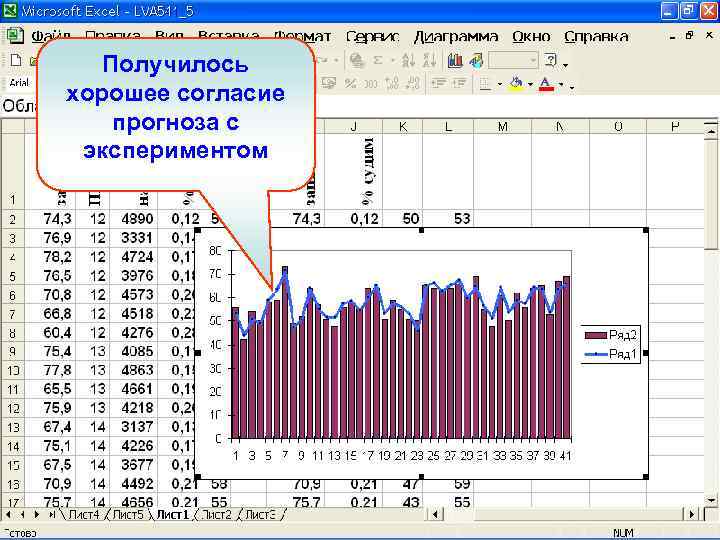Open the Fill Color dropdown arrow
The image size is (720, 540).
coord(530,84)
